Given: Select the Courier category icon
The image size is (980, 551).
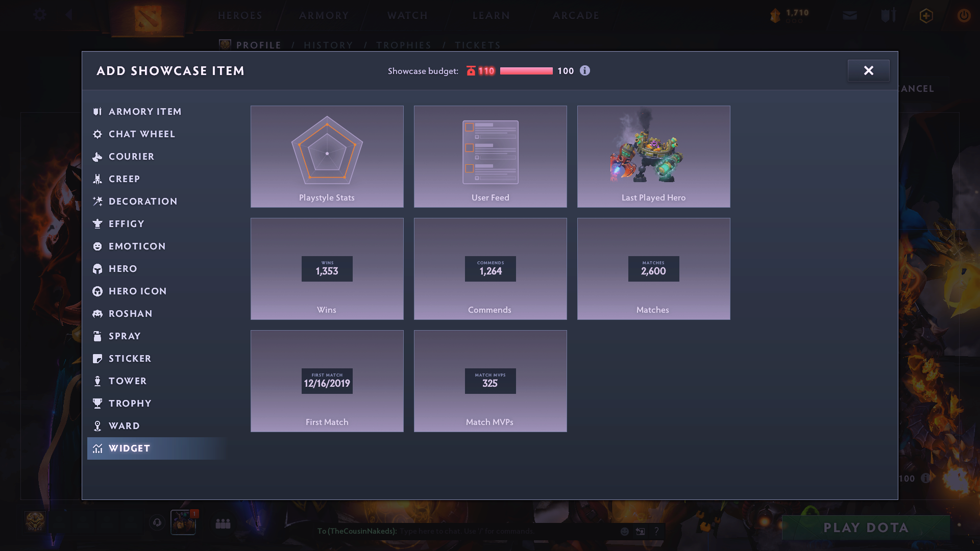Looking at the screenshot, I should coord(97,157).
